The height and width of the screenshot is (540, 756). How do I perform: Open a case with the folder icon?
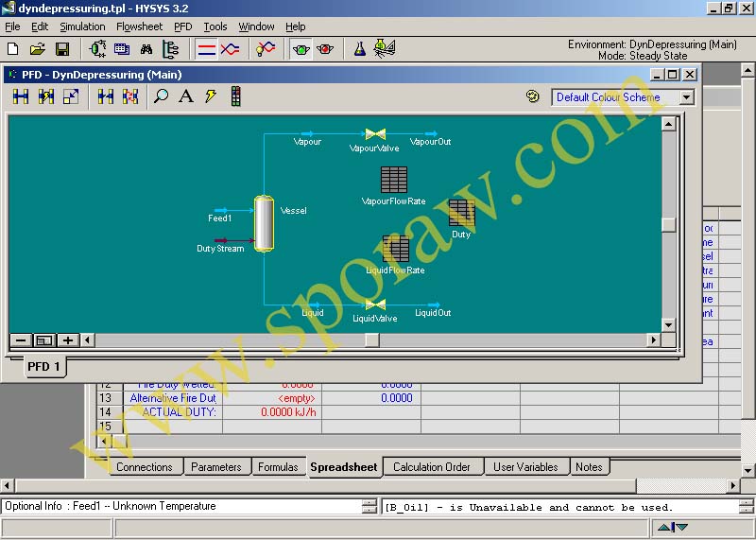click(x=38, y=48)
